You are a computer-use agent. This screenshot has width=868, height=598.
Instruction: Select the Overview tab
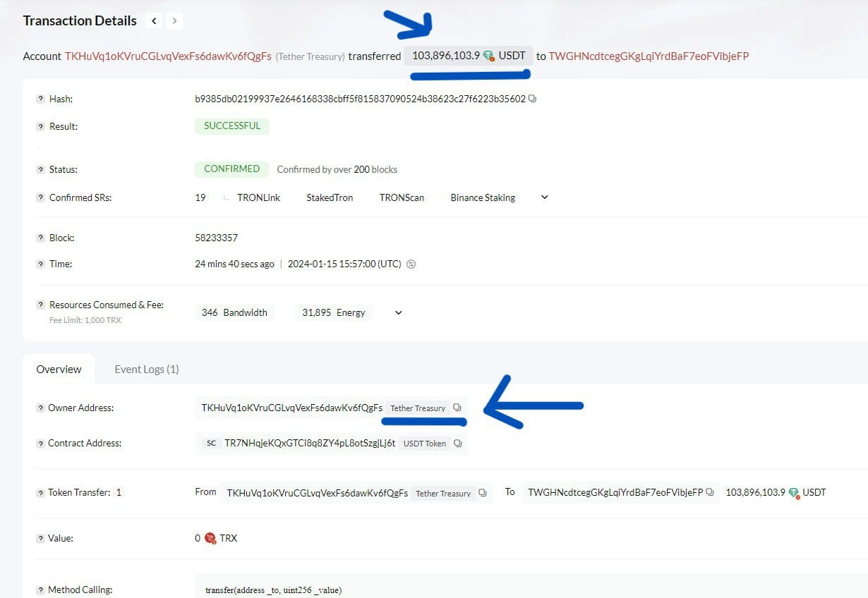[x=59, y=369]
